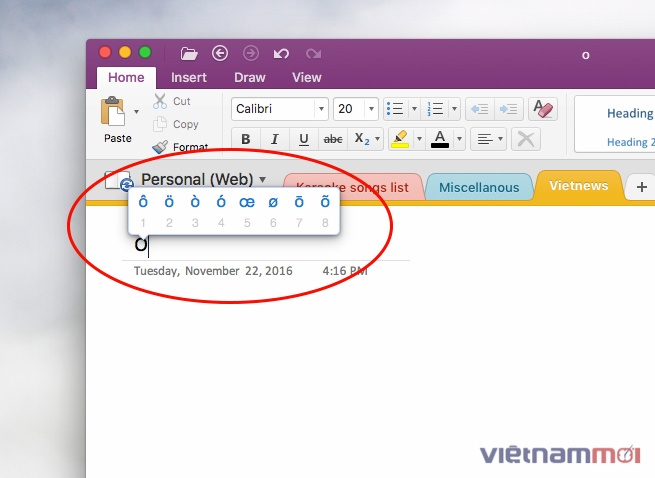Image resolution: width=655 pixels, height=478 pixels.
Task: Choose tilde character õ
Action: click(325, 202)
